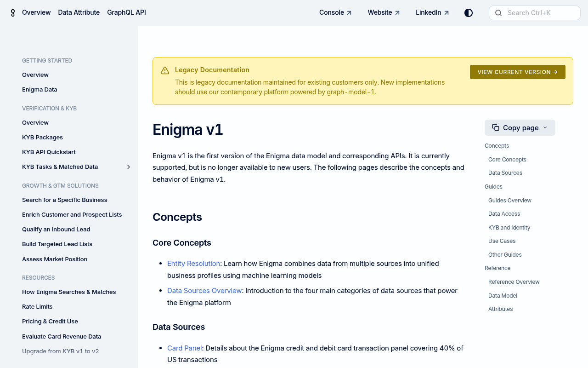Image resolution: width=588 pixels, height=368 pixels.
Task: Expand KYB Tasks & Matched Data chevron
Action: click(129, 167)
